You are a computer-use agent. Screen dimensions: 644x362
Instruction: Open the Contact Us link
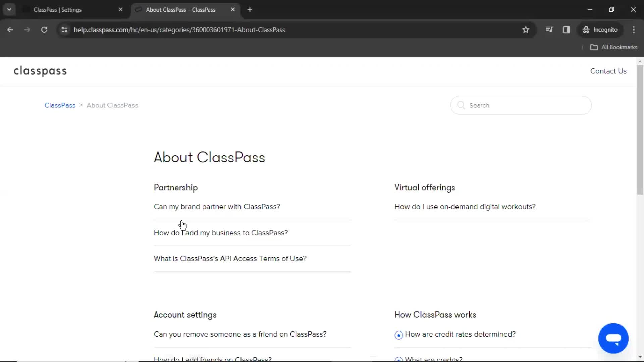pyautogui.click(x=608, y=71)
